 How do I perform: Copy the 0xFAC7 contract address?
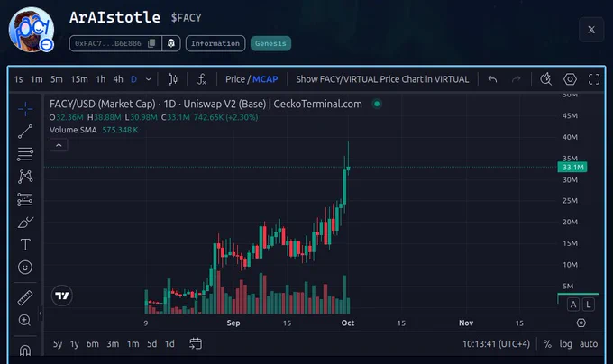(151, 43)
